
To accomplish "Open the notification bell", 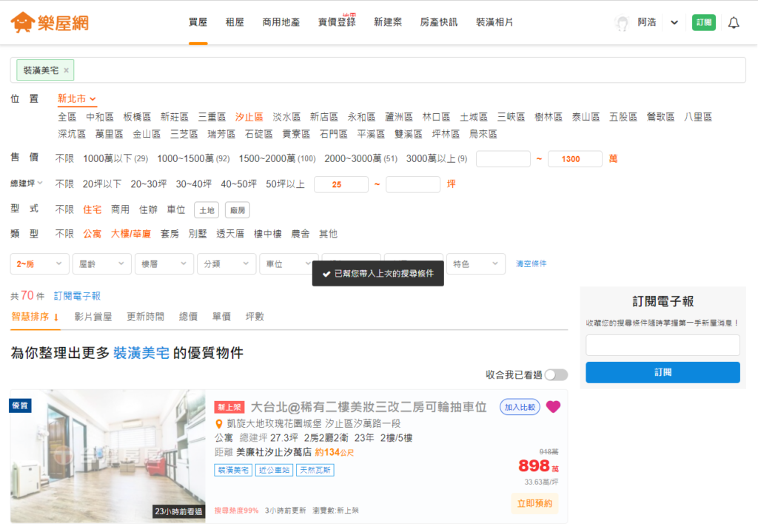I will click(734, 22).
